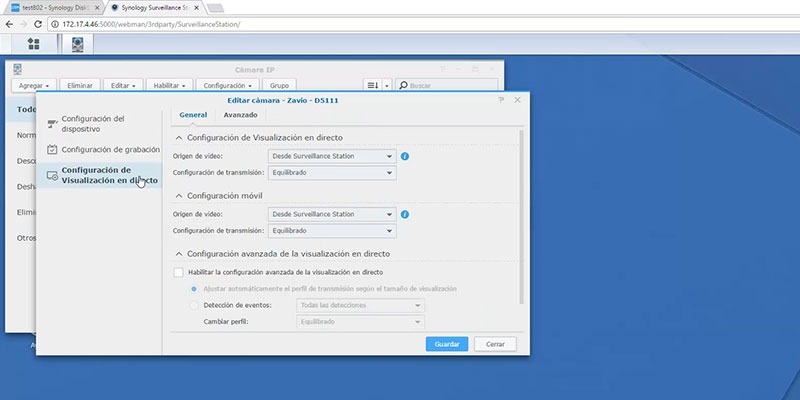Click the Cerrar button
Viewport: 800px width, 400px height.
click(x=495, y=344)
